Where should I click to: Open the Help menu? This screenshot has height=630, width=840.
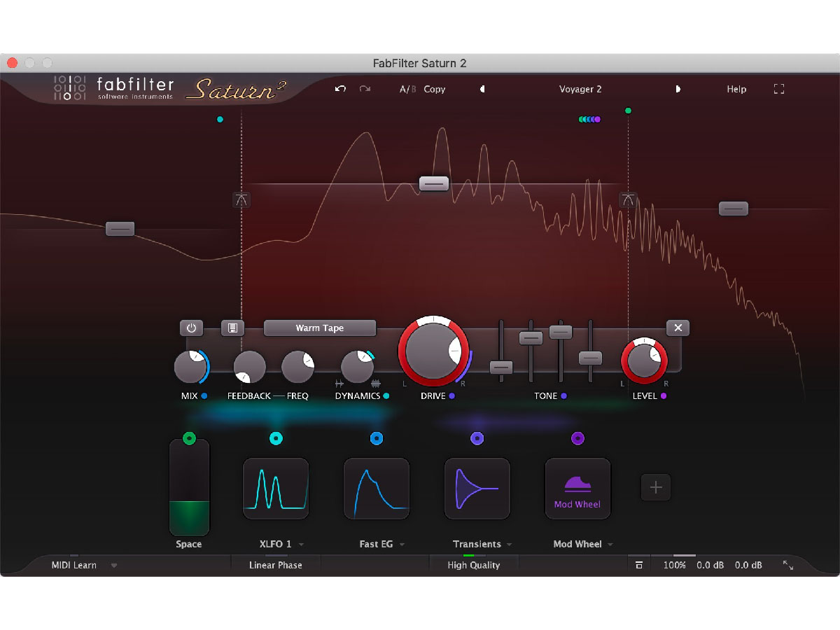[736, 89]
